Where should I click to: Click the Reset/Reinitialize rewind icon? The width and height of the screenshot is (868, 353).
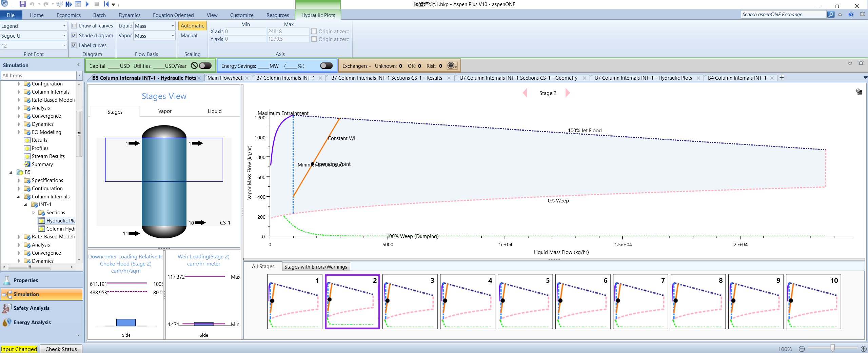106,4
